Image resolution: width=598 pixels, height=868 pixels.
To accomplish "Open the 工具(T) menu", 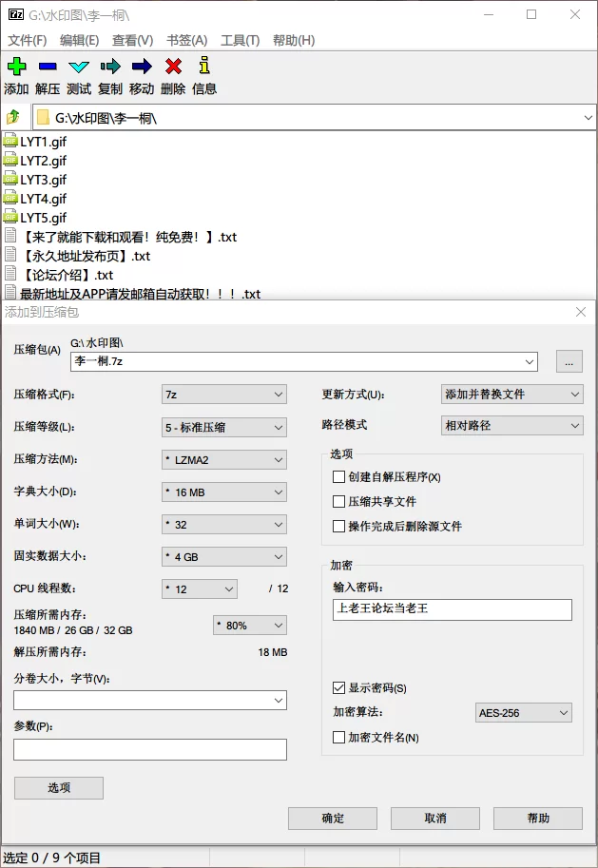I will [x=240, y=40].
